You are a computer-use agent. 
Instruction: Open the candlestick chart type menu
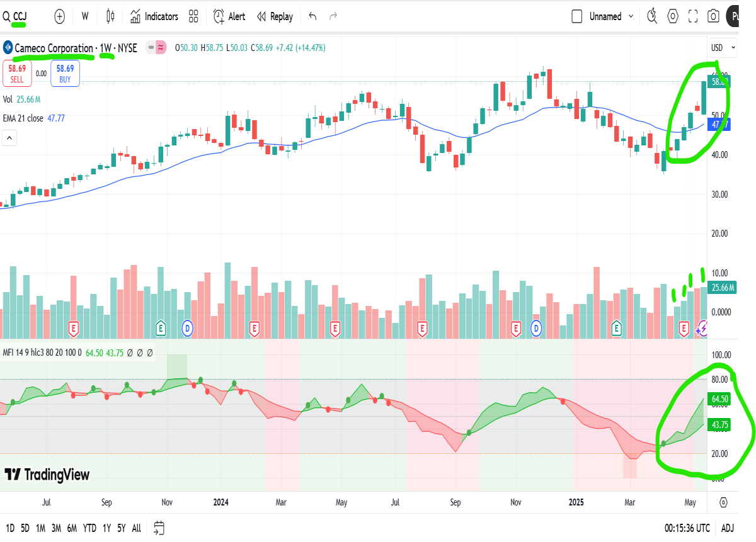(x=111, y=16)
